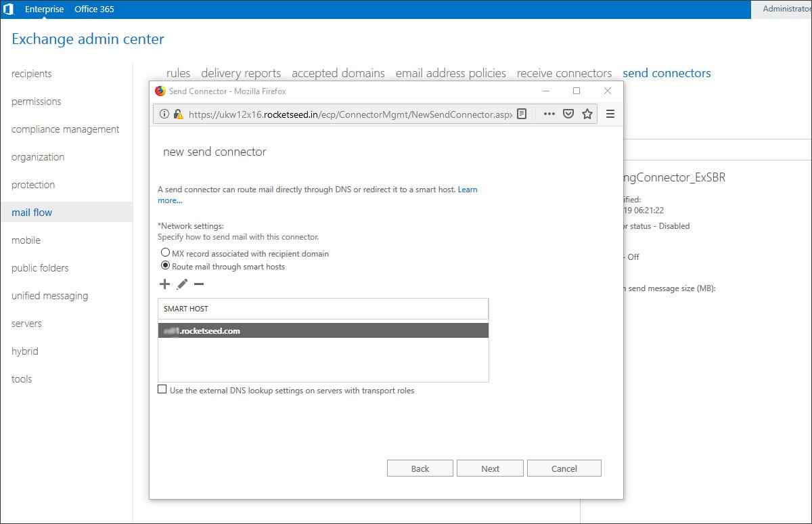The image size is (812, 524).
Task: Click the SMART HOST column header
Action: click(x=323, y=309)
